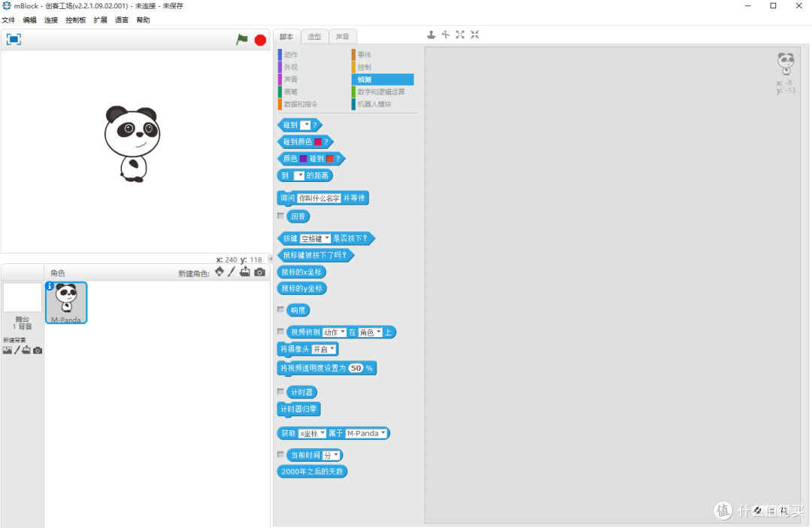Enable the 响度 reporter checkbox
Screen dimensions: 812x528
[280, 309]
